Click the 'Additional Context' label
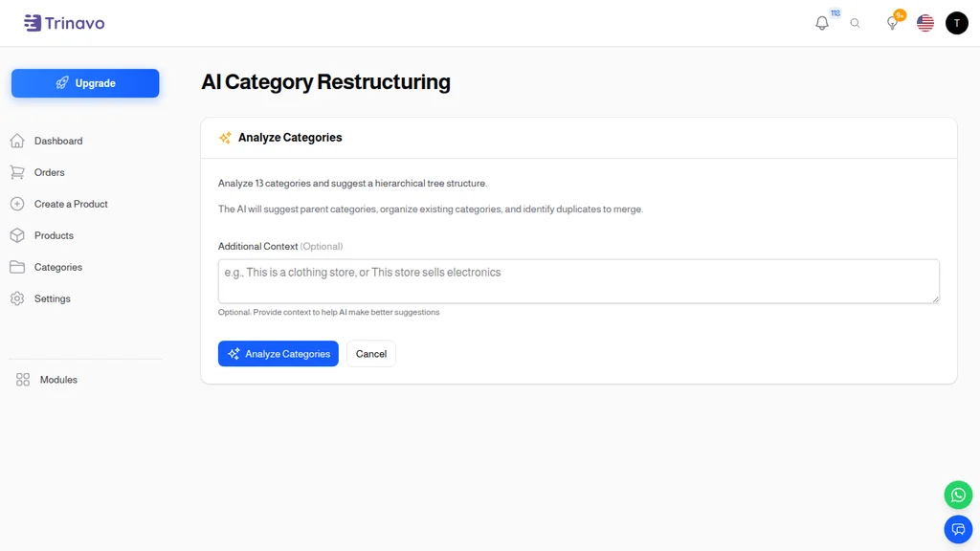The width and height of the screenshot is (980, 551). point(257,246)
